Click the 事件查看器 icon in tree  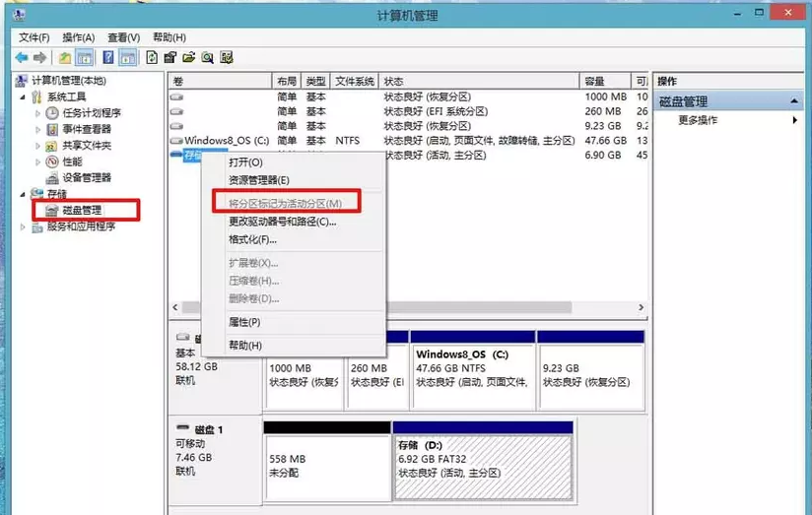point(52,129)
